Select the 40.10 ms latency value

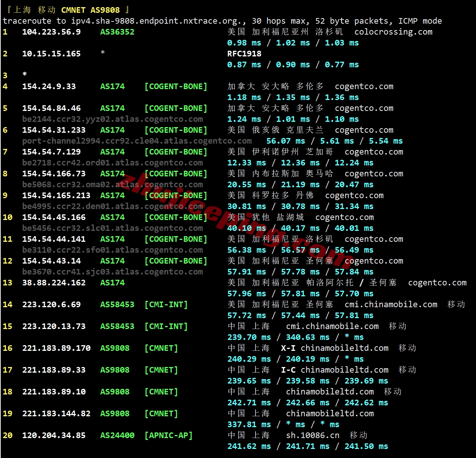point(246,228)
